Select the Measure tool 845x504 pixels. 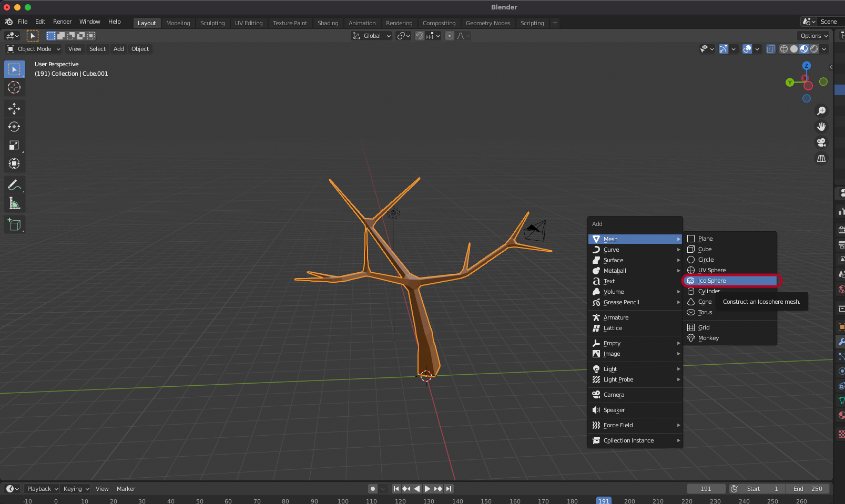tap(14, 204)
